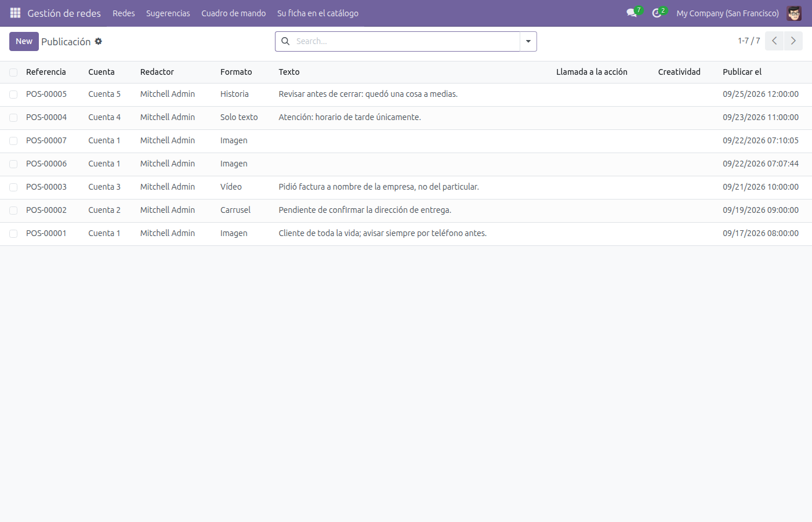Sort by the Texto column header
The image size is (812, 522).
coord(289,72)
